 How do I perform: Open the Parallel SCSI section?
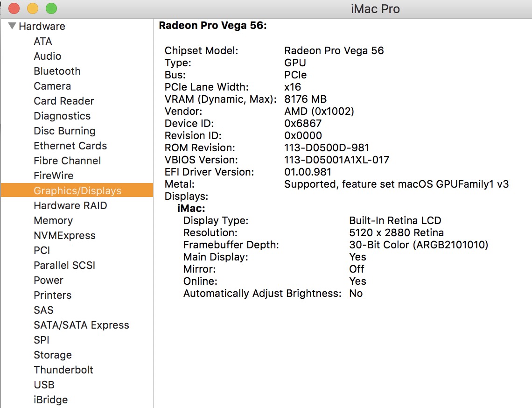pos(64,265)
